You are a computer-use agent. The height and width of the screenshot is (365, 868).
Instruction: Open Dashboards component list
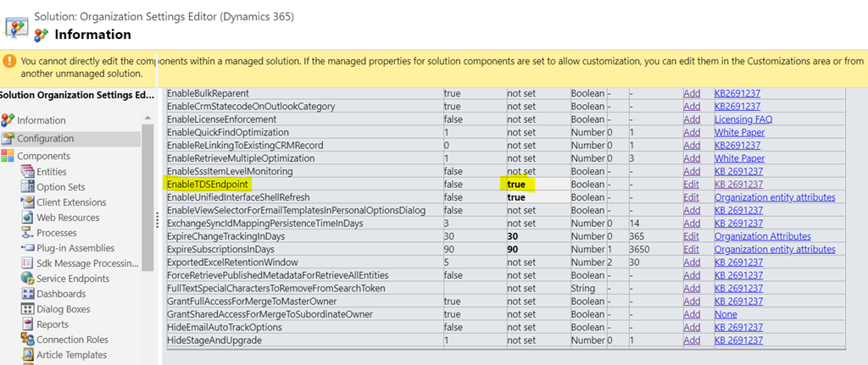click(x=61, y=294)
